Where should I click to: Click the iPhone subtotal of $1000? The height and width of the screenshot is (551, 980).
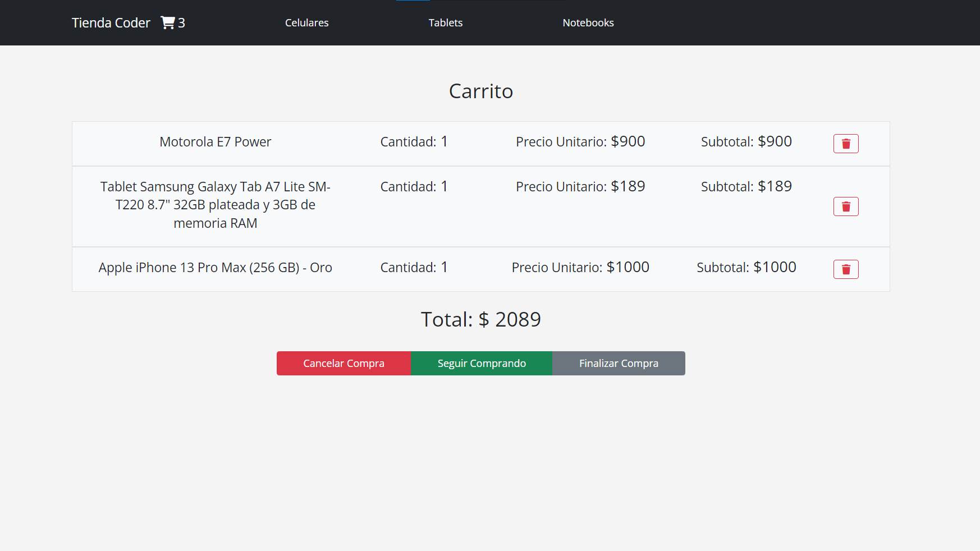746,267
